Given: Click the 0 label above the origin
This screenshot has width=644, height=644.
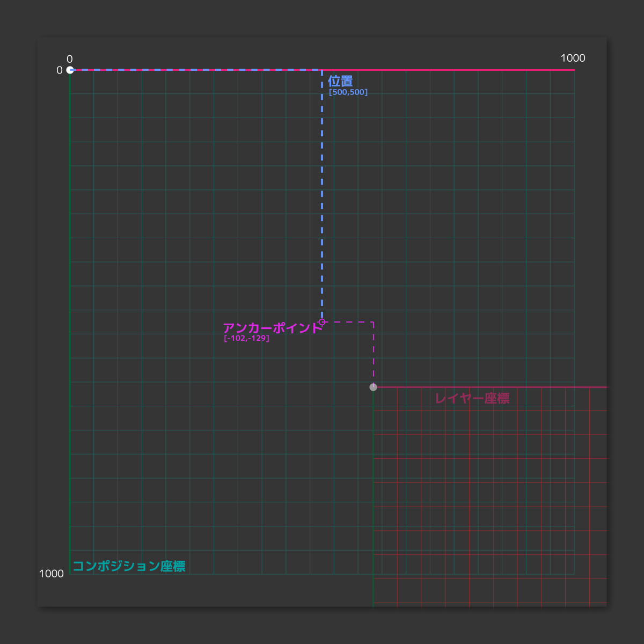Looking at the screenshot, I should (70, 59).
